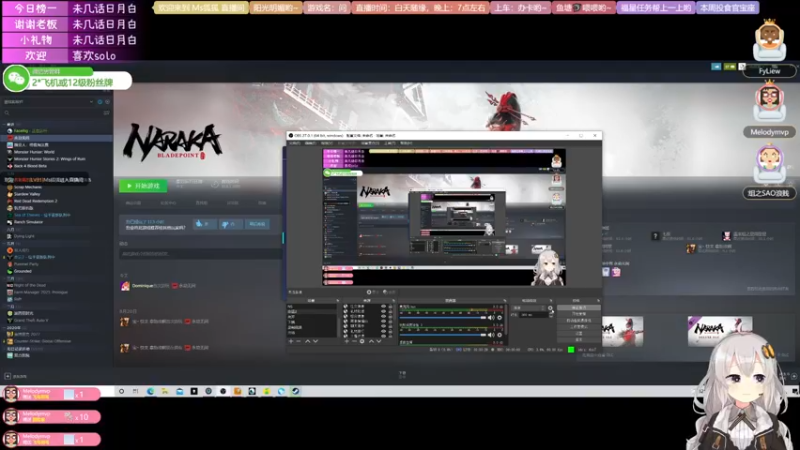The width and height of the screenshot is (800, 450).
Task: Open Steam from the Windows taskbar
Action: pos(295,391)
